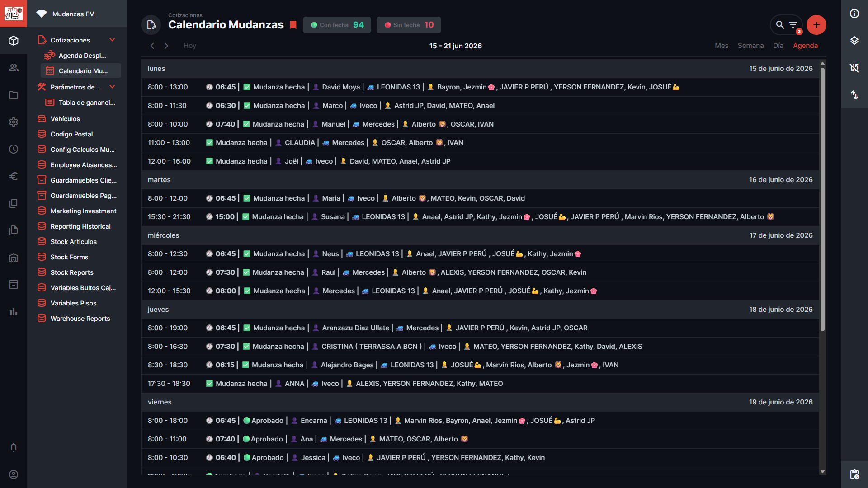Click the sort arrows icon in right panel

[854, 95]
